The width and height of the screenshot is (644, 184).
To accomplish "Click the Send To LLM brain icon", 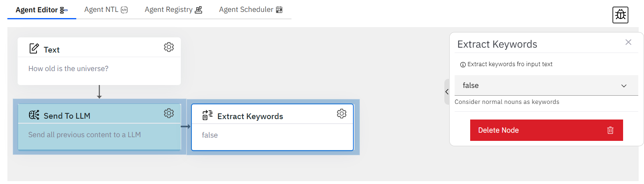I will point(34,115).
